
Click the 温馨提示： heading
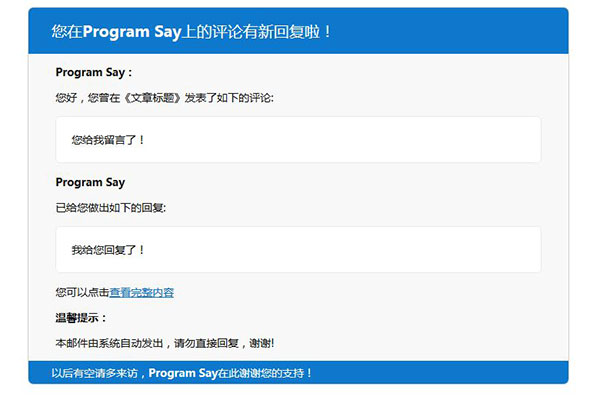click(x=81, y=318)
